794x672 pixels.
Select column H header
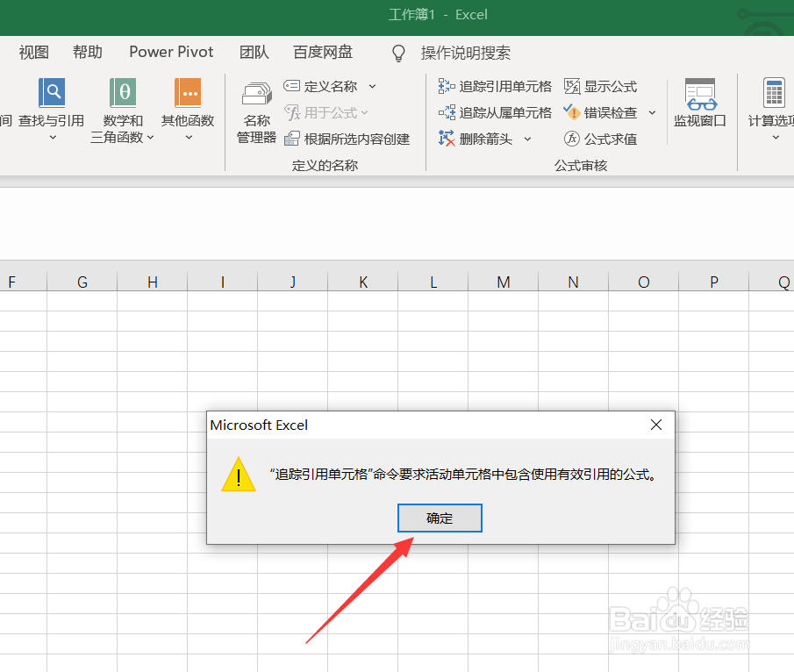[x=153, y=282]
